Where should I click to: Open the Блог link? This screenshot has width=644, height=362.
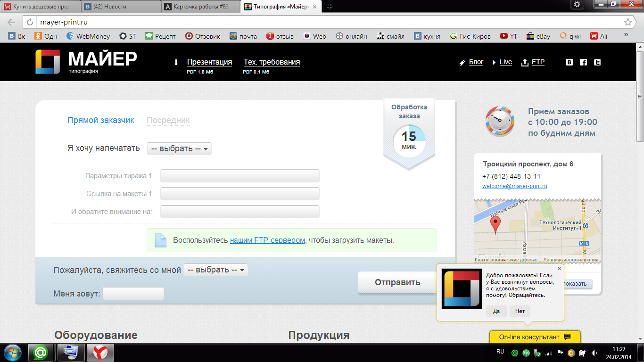pyautogui.click(x=476, y=62)
